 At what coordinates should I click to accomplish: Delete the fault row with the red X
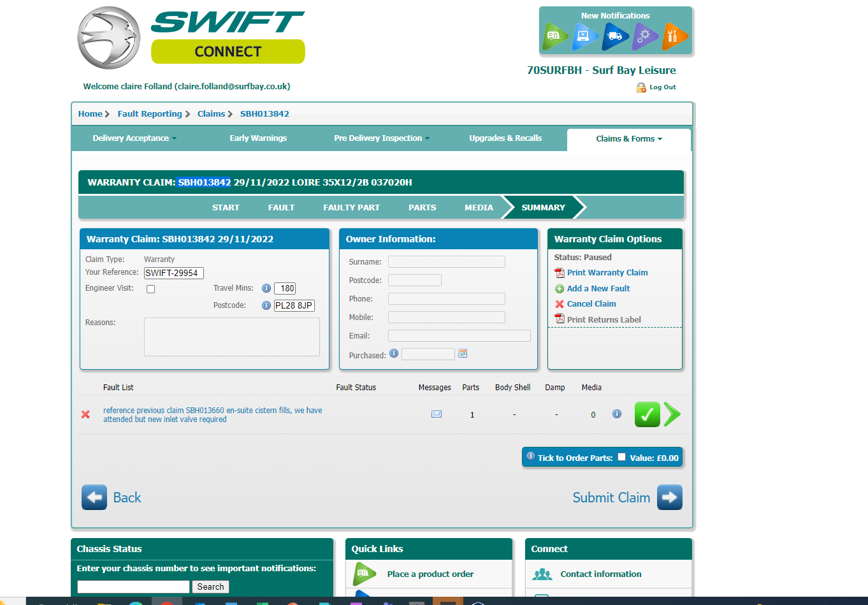85,414
